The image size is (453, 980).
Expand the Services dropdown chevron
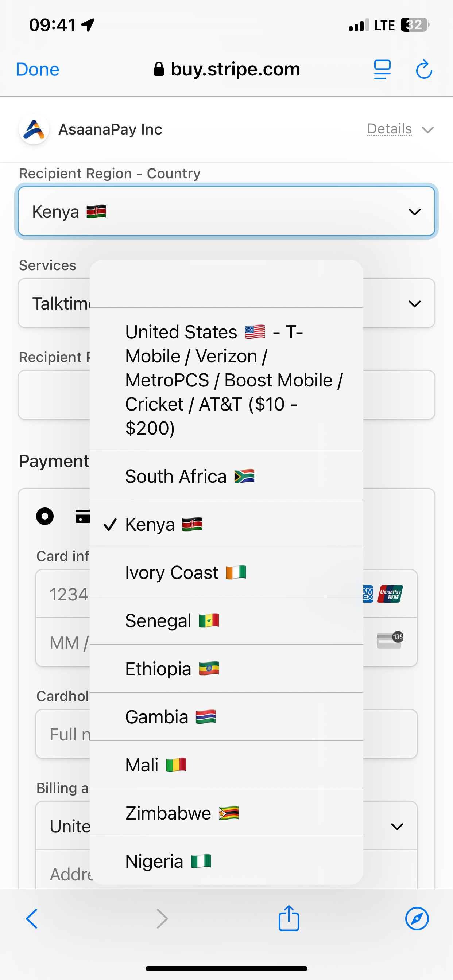click(415, 304)
